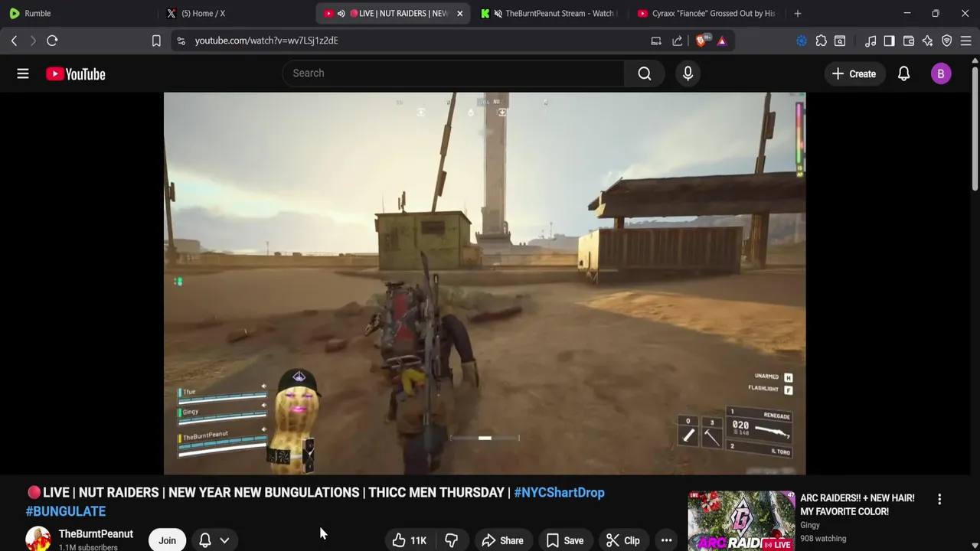The image size is (980, 551).
Task: Mute audio on the NUT RAIDERS tab
Action: [341, 13]
